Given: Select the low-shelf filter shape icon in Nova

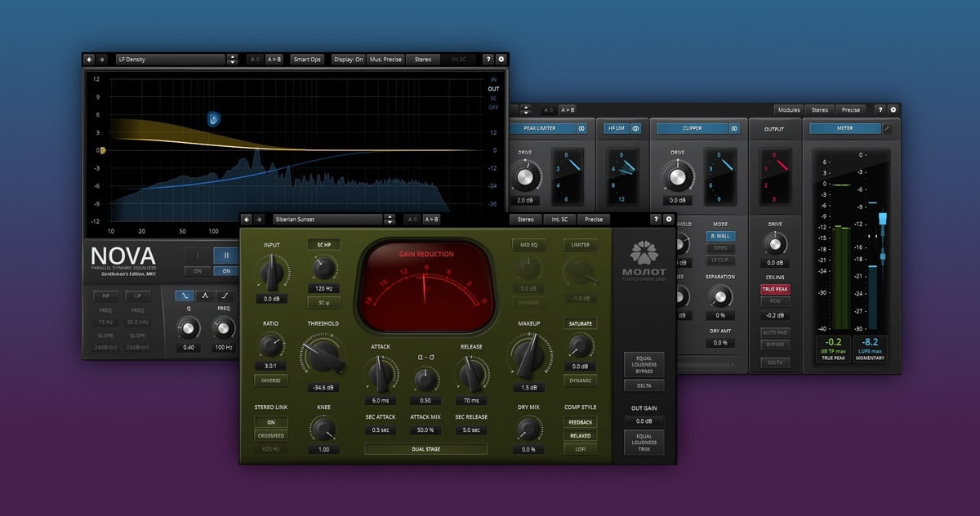Looking at the screenshot, I should [186, 296].
